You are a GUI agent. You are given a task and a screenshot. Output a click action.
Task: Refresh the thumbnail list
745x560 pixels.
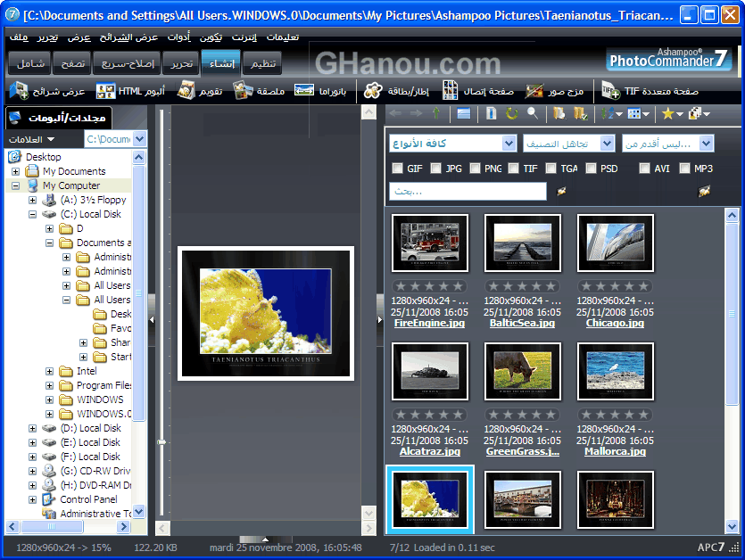[512, 113]
